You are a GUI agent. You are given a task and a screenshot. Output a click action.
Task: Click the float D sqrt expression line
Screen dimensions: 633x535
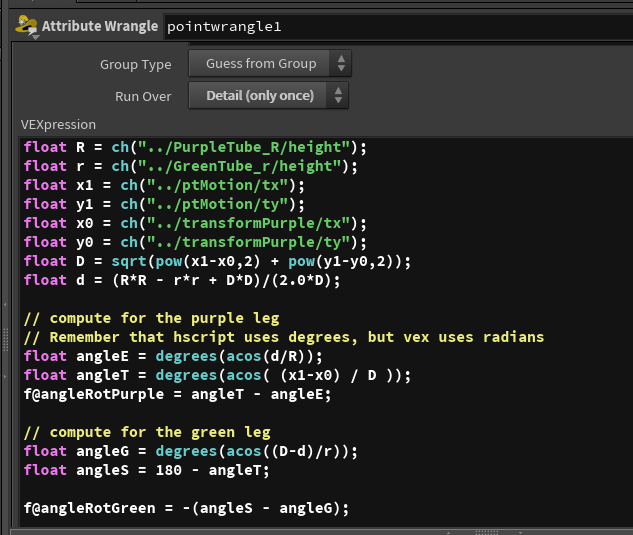216,261
